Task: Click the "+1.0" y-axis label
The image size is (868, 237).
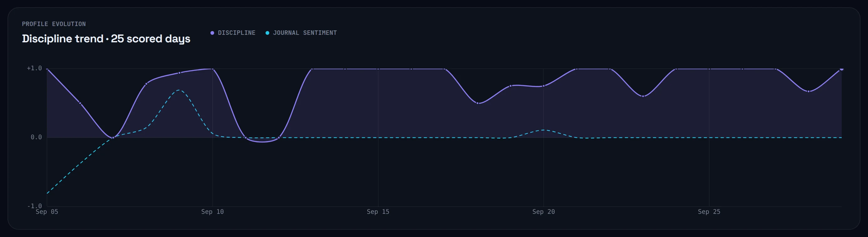Action: (x=34, y=68)
